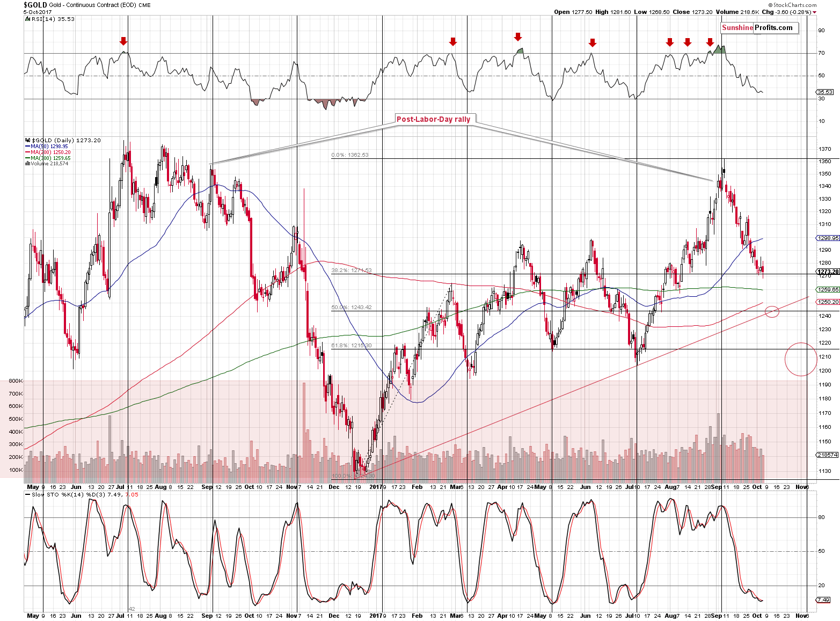The image size is (840, 621).
Task: Click the Volume 218,574 legend entry
Action: tap(47, 164)
